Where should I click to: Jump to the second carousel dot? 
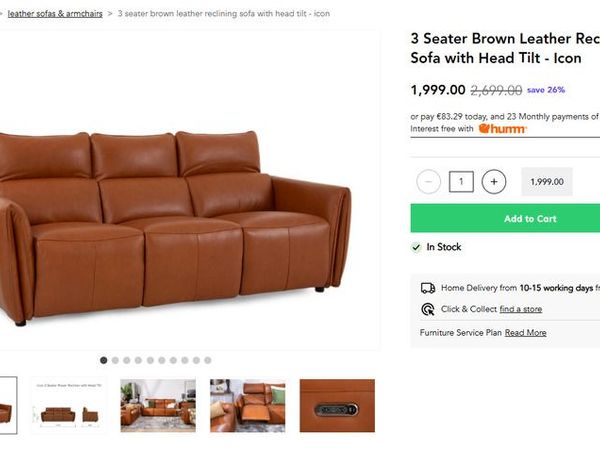pos(115,360)
